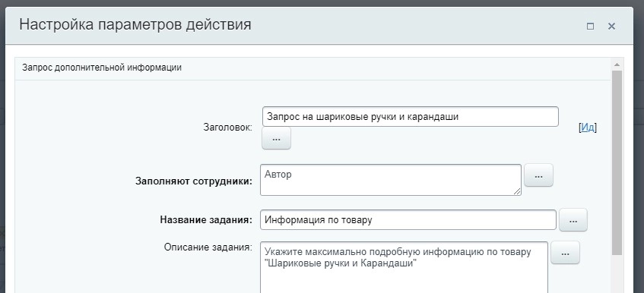Click the scrollbar up arrow
644x293 pixels.
click(x=617, y=65)
